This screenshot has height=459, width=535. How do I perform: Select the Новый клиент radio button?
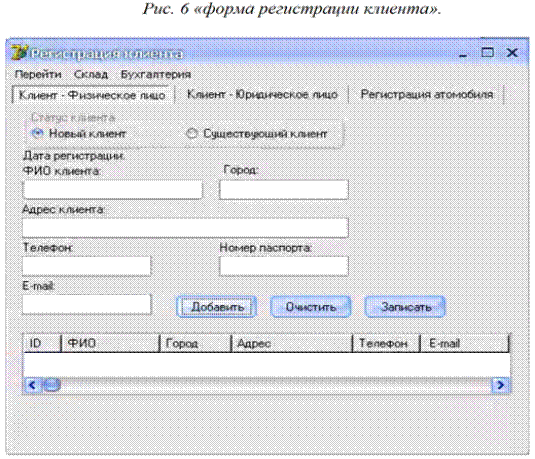click(37, 133)
